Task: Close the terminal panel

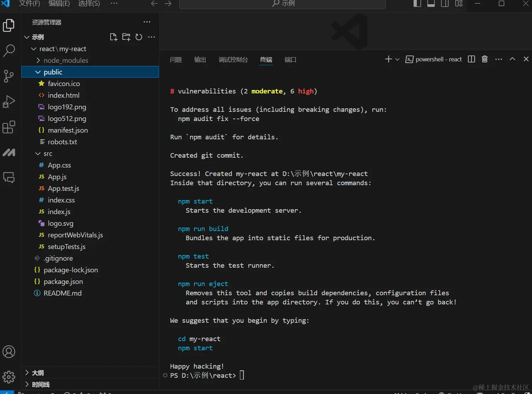Action: coord(526,59)
